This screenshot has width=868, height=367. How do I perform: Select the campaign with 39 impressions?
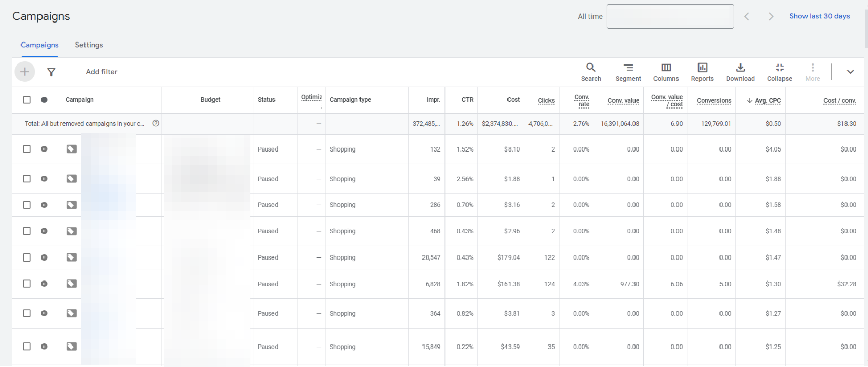point(27,179)
